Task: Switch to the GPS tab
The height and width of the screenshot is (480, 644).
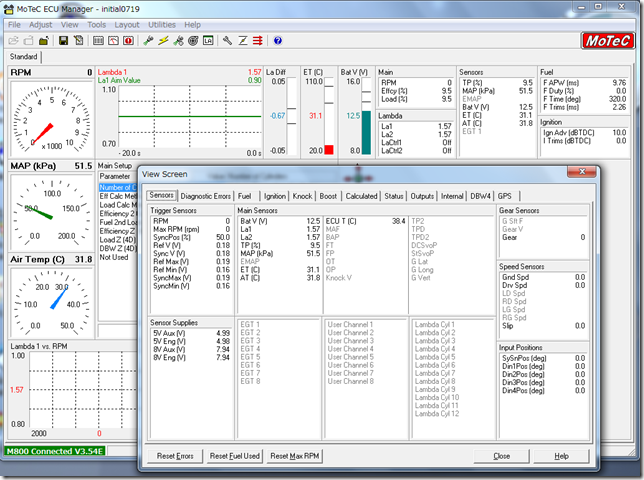Action: pos(505,196)
